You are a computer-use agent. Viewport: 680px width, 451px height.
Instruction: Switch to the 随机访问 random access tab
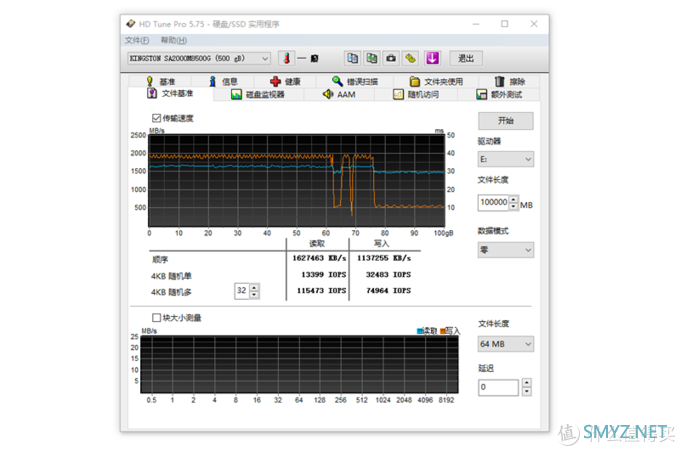pos(416,95)
